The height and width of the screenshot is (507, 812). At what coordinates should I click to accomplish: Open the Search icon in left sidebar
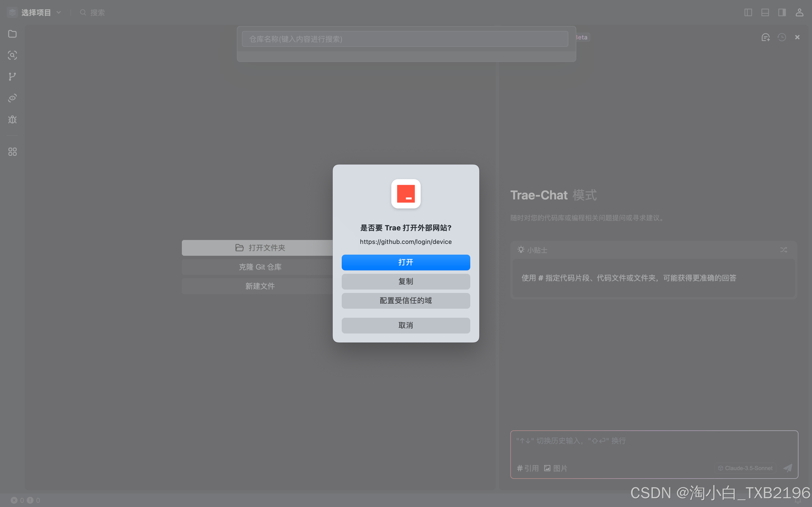point(12,55)
